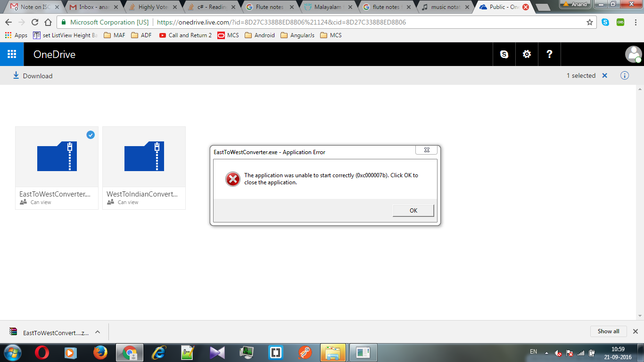Uncheck the EastToWestConverter file selection
Image resolution: width=644 pixels, height=362 pixels.
point(91,135)
